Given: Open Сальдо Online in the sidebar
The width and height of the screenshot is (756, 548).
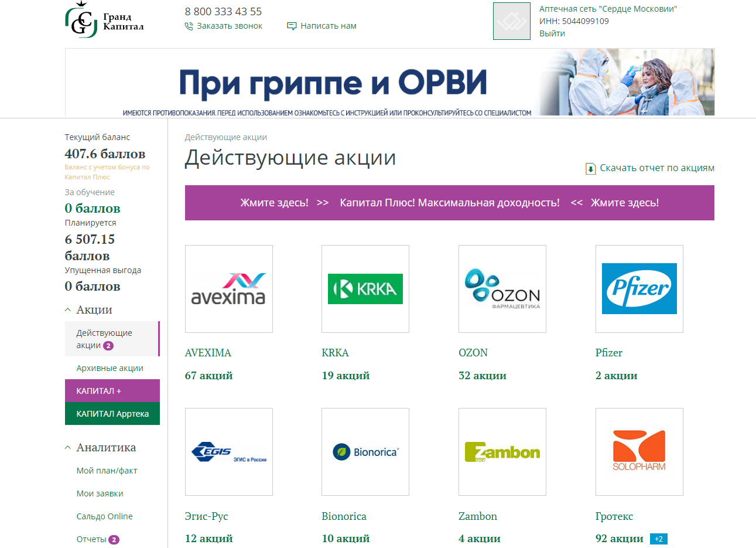Looking at the screenshot, I should (105, 516).
